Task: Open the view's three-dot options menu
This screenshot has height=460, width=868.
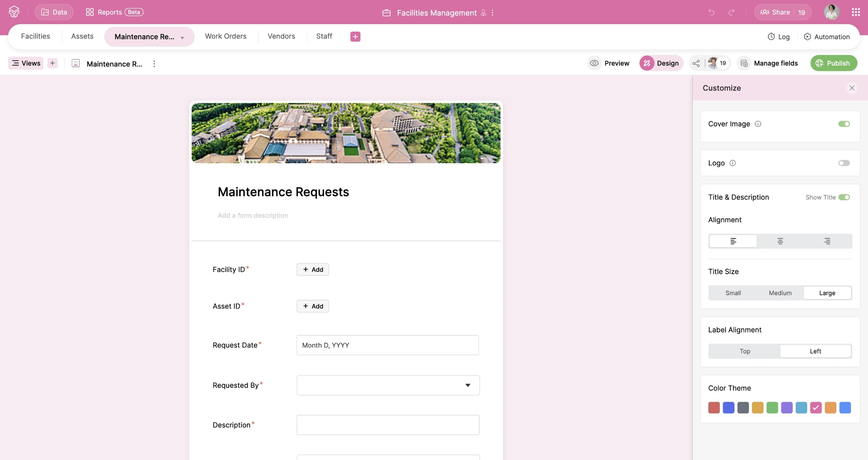Action: [154, 64]
